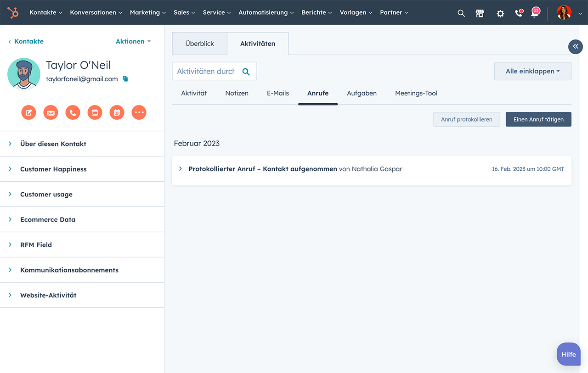The image size is (588, 373).
Task: Switch to the Überblick tab
Action: point(199,43)
